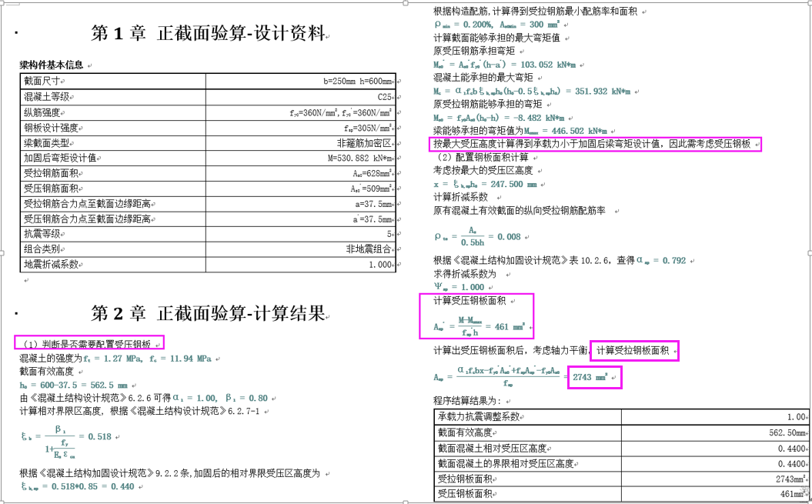Viewport: 812px width, 504px height.
Task: Click the concrete strength line with '11.94 MPa'
Action: (x=115, y=359)
